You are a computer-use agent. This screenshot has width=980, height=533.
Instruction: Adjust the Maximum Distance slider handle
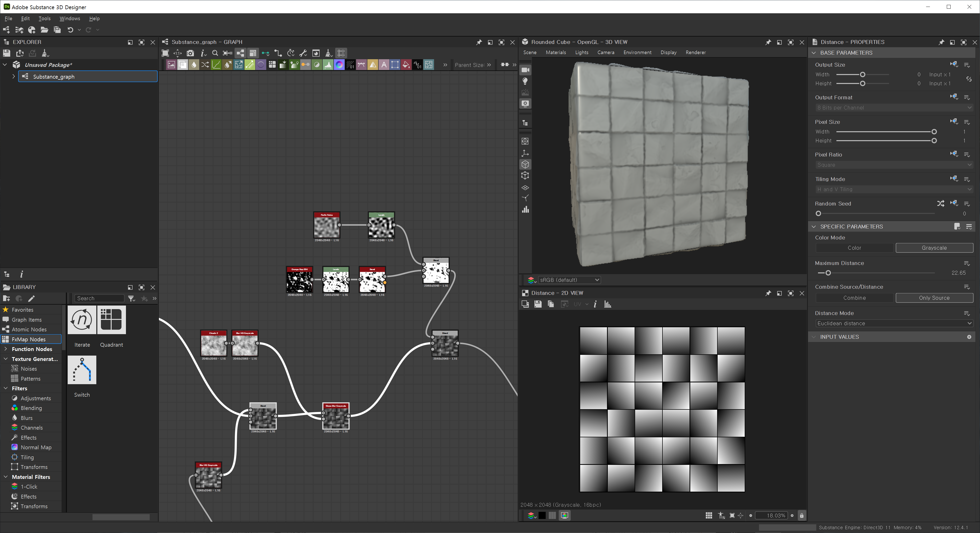tap(828, 273)
